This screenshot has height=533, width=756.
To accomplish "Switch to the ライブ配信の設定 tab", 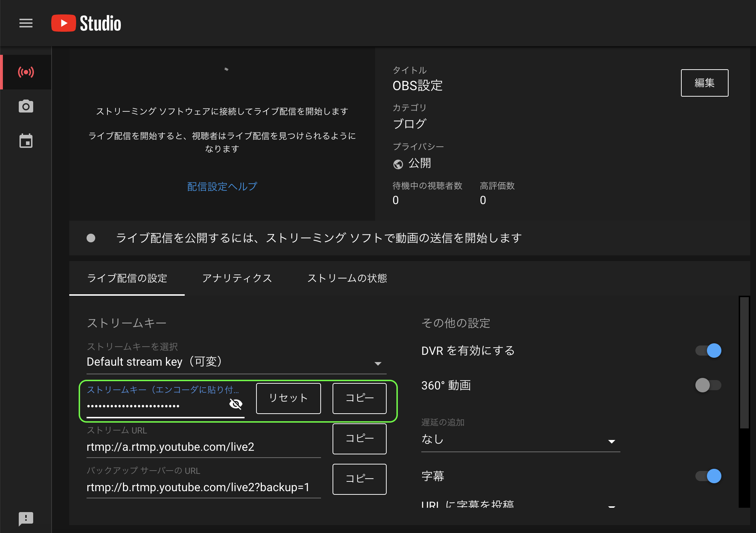I will coord(127,278).
